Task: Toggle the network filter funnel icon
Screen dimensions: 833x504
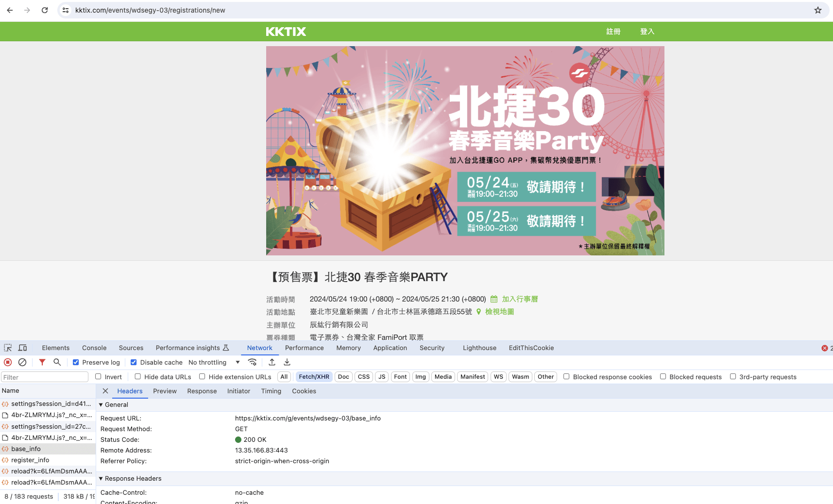Action: (42, 362)
